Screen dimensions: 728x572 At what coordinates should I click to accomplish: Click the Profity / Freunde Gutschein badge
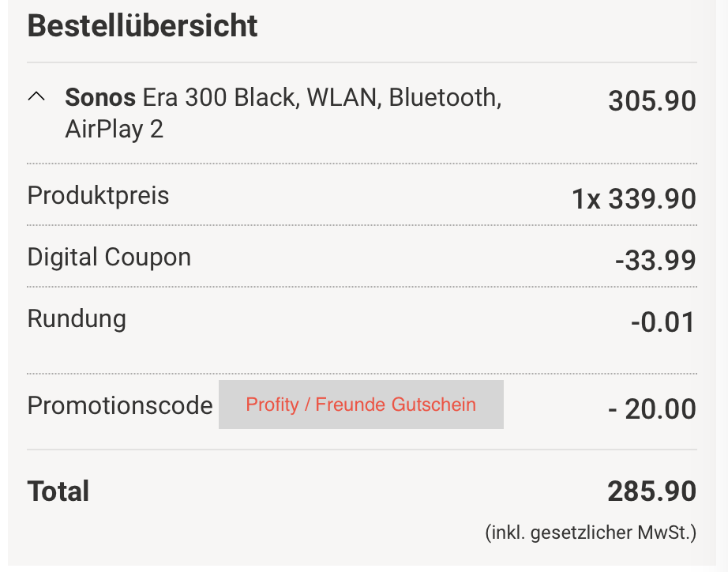pyautogui.click(x=361, y=405)
